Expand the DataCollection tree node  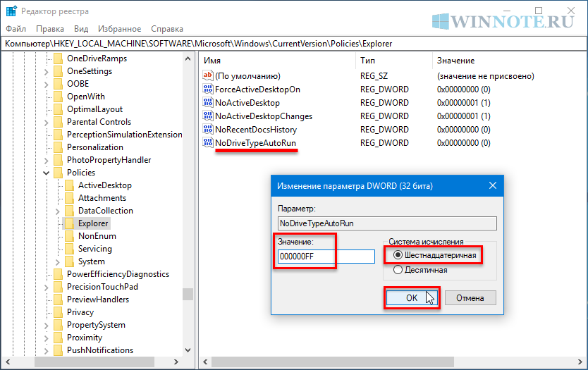pos(57,211)
